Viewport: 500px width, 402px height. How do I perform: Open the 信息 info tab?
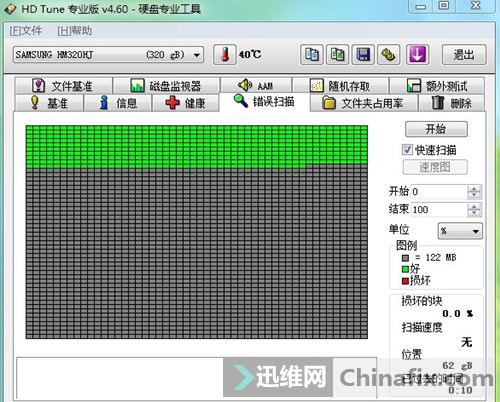pos(118,103)
